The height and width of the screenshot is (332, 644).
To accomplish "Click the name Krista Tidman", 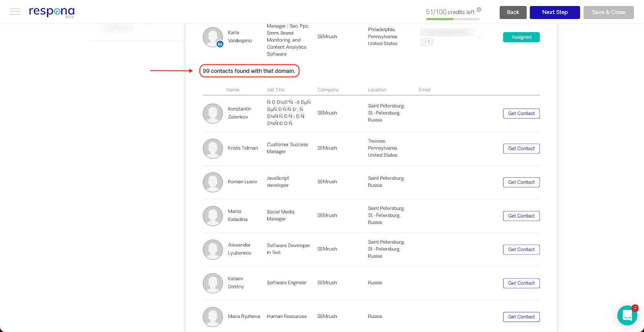I will tap(243, 148).
